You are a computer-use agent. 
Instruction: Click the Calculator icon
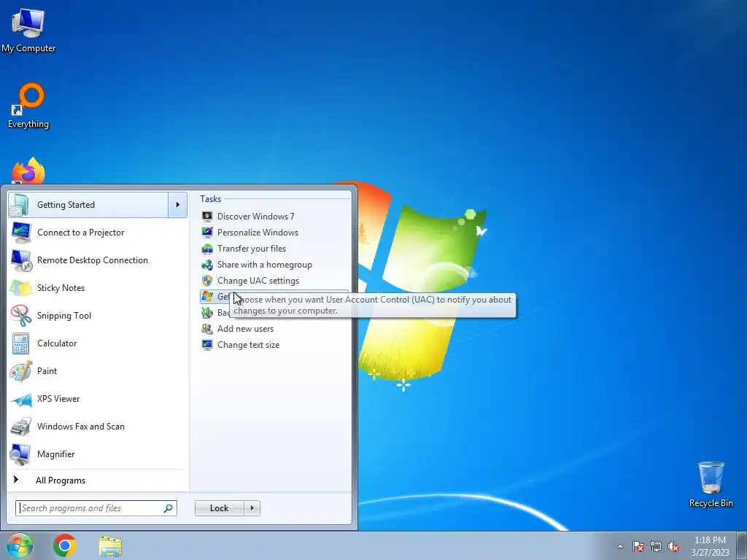[20, 343]
